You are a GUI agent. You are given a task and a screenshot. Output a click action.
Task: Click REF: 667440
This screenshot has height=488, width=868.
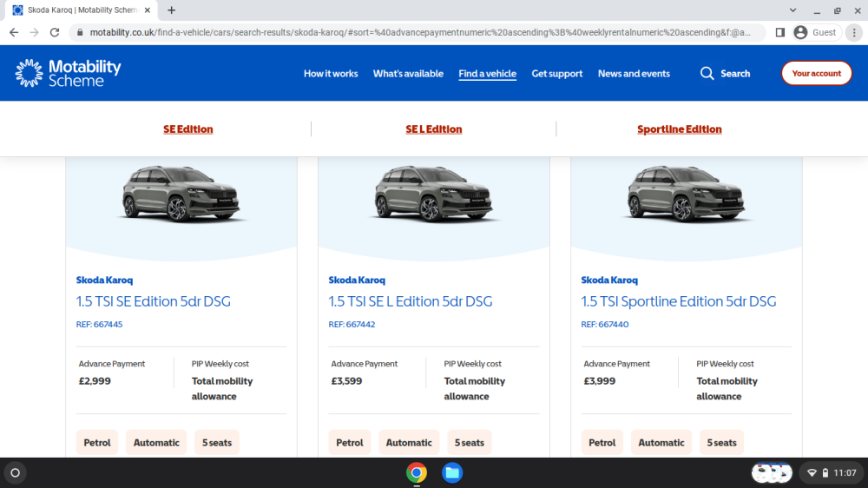point(605,324)
